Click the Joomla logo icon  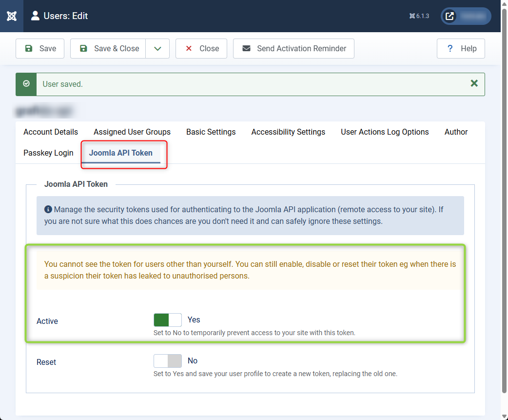(x=12, y=16)
